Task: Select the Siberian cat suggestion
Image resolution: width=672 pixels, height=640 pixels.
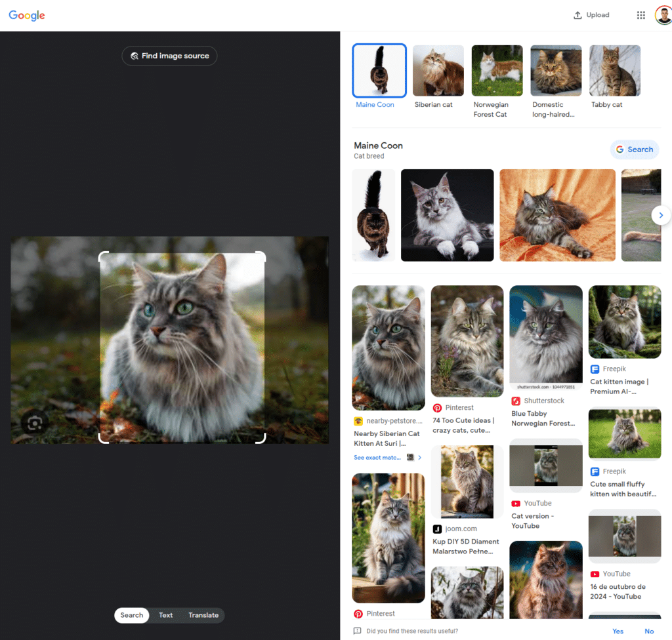Action: click(x=438, y=71)
